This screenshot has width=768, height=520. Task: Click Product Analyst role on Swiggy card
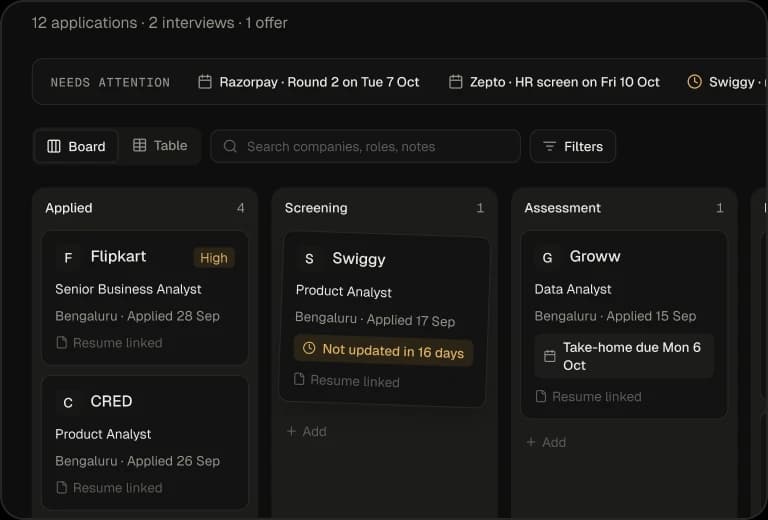[344, 291]
